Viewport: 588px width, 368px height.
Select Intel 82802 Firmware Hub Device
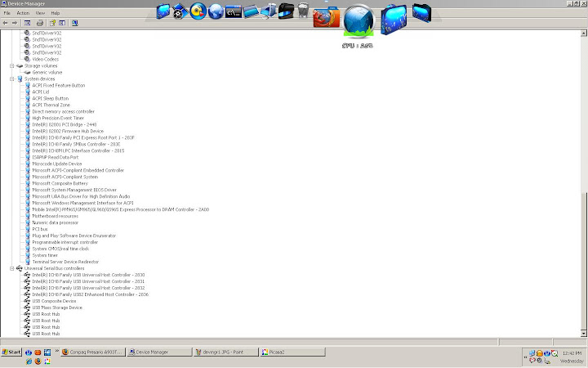click(68, 131)
